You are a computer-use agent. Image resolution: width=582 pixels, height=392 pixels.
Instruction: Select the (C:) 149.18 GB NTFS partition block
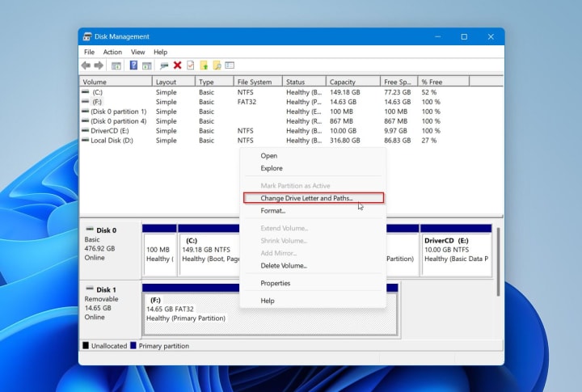[x=209, y=251]
